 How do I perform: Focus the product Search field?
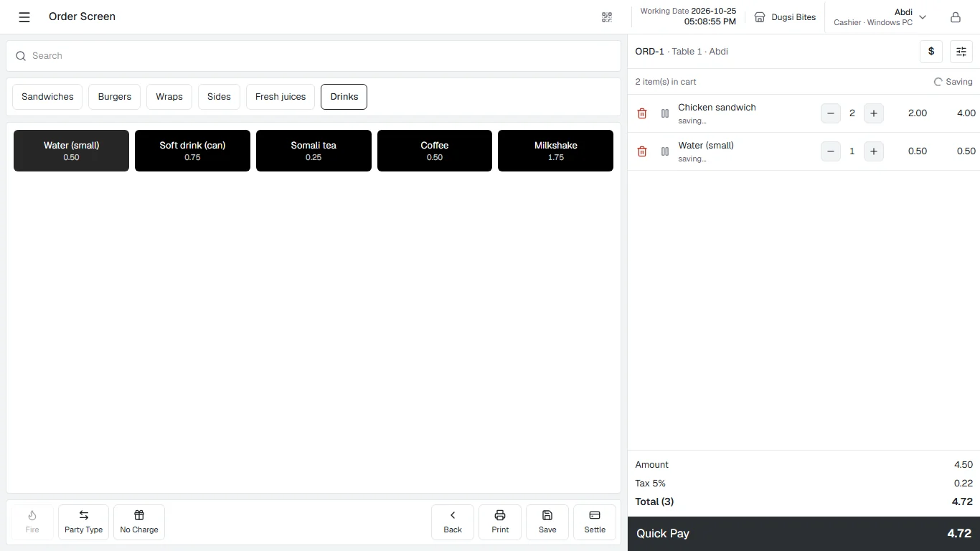(x=314, y=56)
